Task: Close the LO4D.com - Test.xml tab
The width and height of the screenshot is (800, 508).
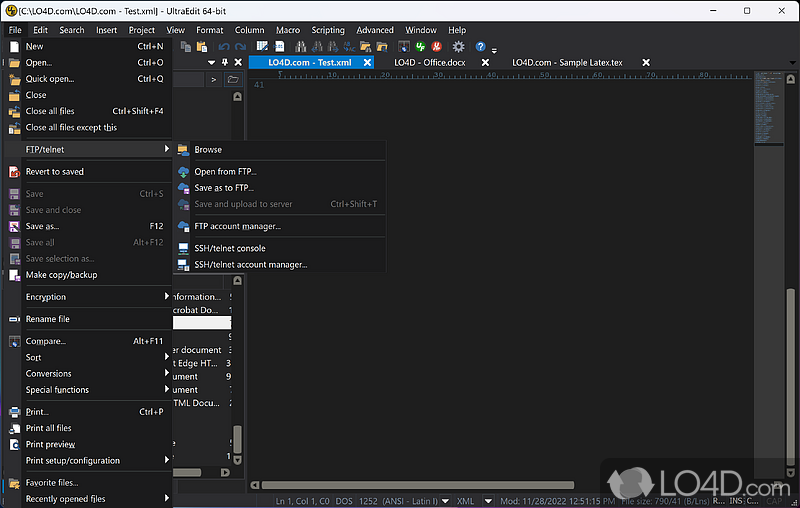Action: [368, 62]
